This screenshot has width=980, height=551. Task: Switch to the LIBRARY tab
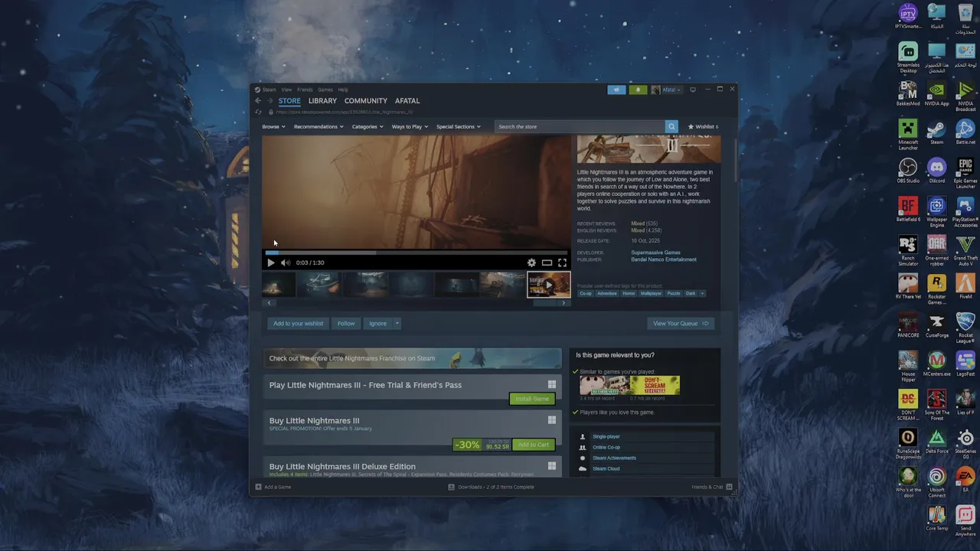[322, 101]
